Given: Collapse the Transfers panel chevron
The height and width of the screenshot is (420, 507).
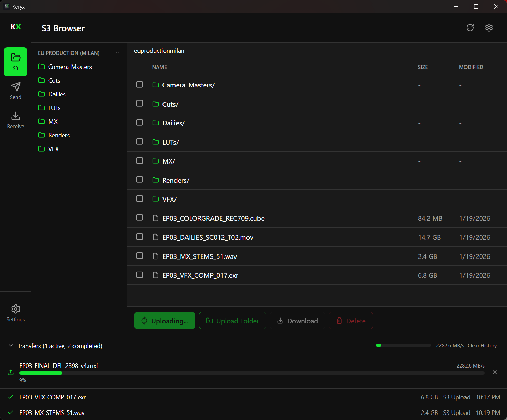Looking at the screenshot, I should click(x=11, y=346).
